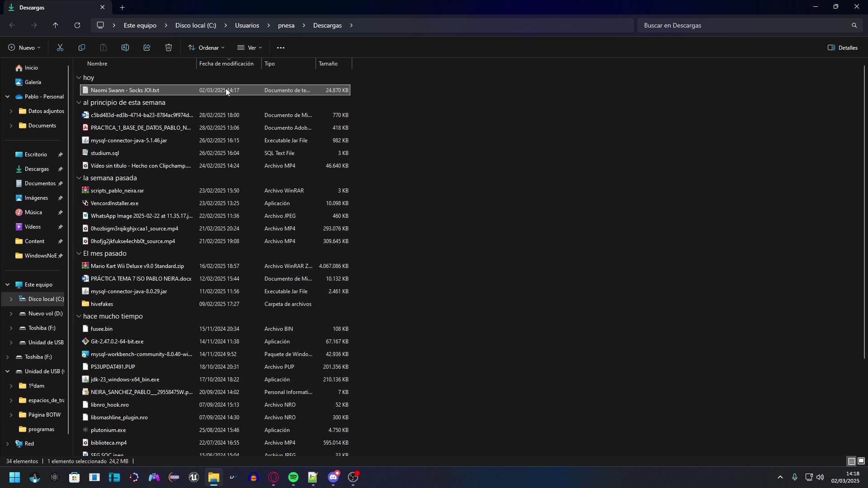Switch to details list view icon
This screenshot has width=868, height=488.
click(x=851, y=461)
